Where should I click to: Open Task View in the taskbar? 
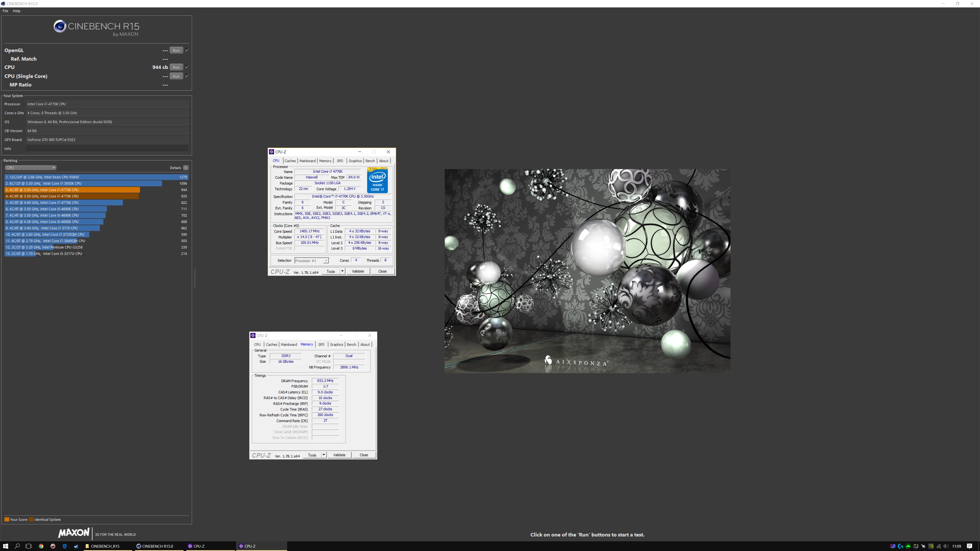pyautogui.click(x=29, y=546)
